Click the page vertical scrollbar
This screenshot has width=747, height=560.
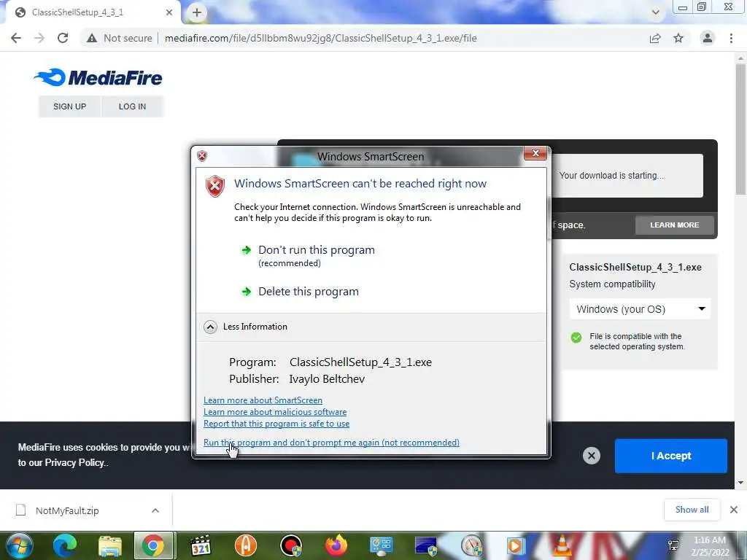pyautogui.click(x=740, y=128)
